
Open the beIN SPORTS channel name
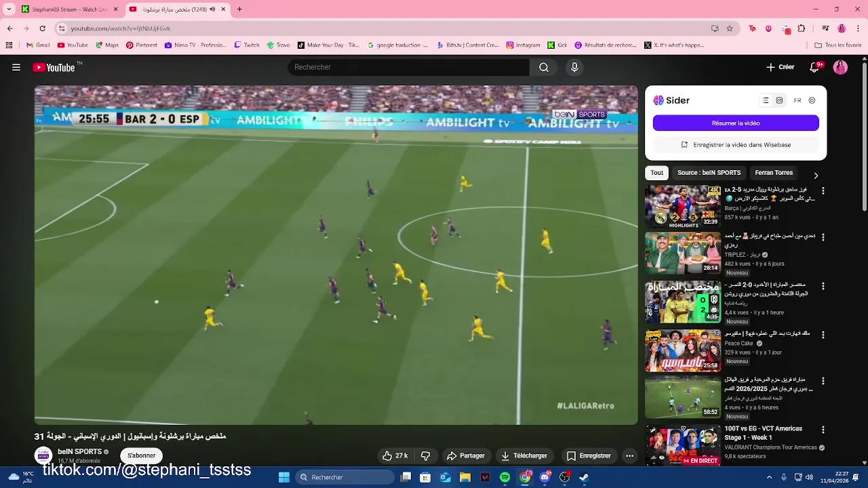point(79,451)
